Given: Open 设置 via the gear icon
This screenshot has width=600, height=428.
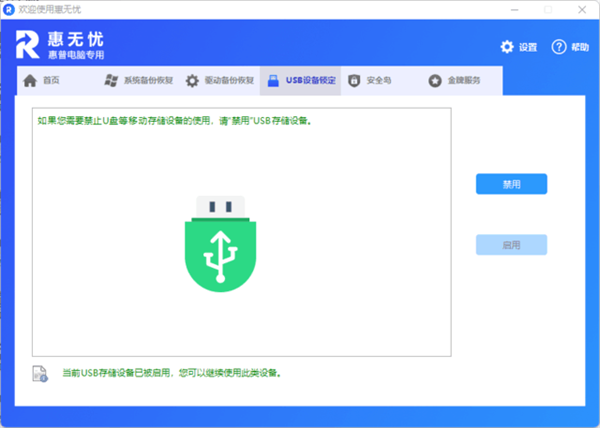Looking at the screenshot, I should tap(507, 47).
